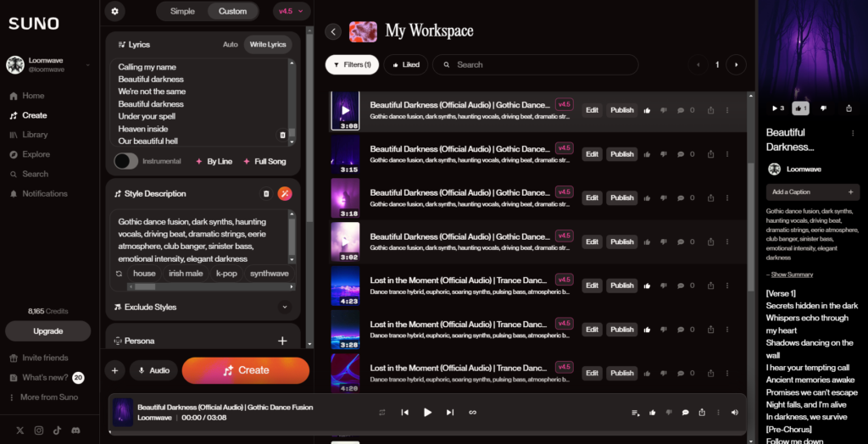Open Library in sidebar
Image resolution: width=868 pixels, height=444 pixels.
click(x=29, y=135)
